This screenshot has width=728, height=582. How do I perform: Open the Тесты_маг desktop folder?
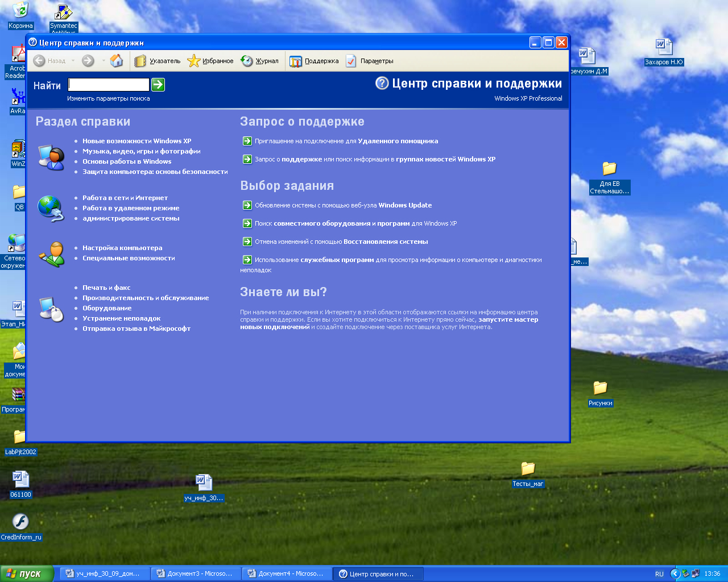click(528, 475)
